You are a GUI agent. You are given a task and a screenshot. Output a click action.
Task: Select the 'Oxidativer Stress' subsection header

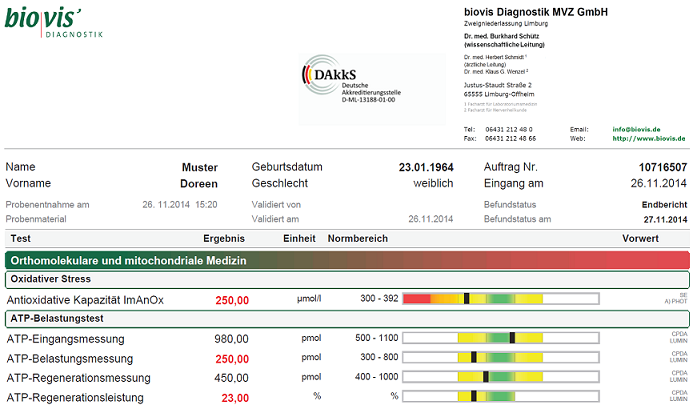pos(347,279)
